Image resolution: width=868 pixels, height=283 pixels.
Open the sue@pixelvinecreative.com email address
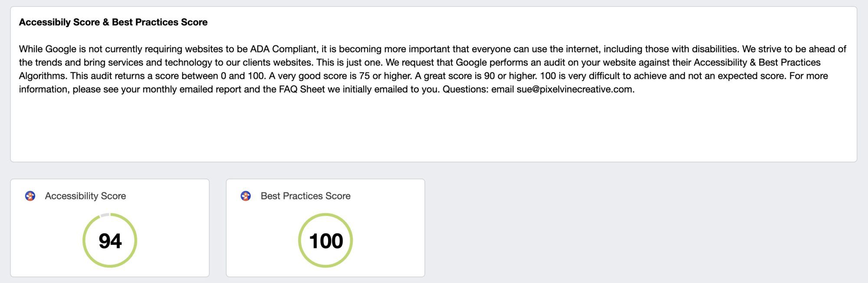pos(575,89)
